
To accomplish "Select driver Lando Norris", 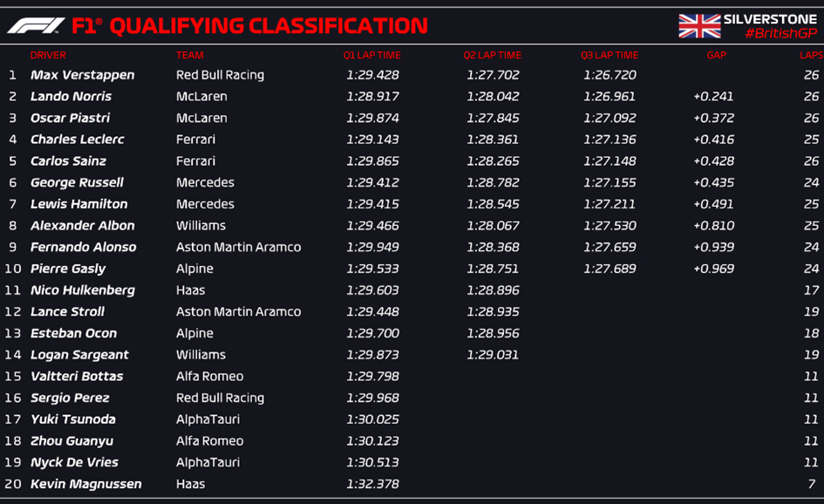I will coord(71,97).
